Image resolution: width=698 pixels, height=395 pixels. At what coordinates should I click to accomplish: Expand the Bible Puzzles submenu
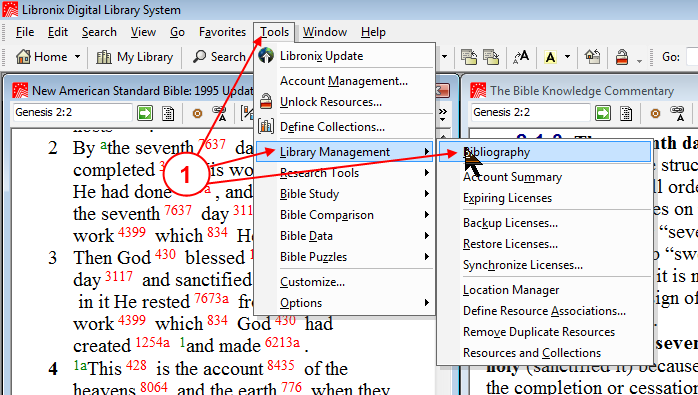tap(345, 257)
